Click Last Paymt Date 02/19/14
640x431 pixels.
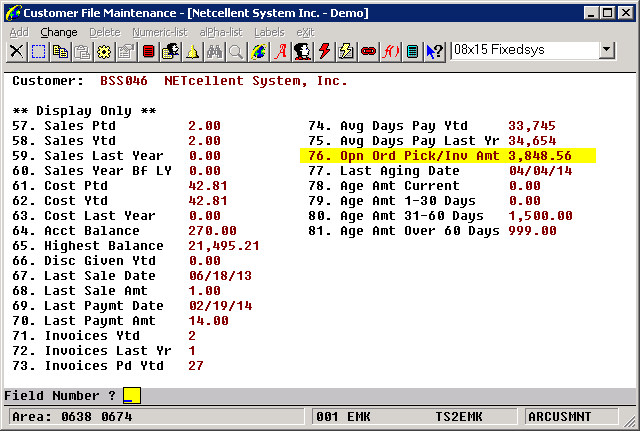click(220, 306)
